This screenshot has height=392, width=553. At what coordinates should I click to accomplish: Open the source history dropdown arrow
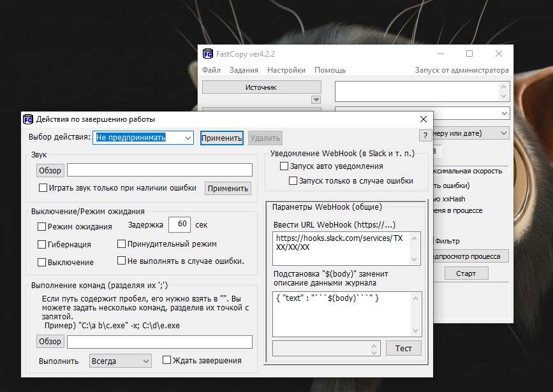pyautogui.click(x=316, y=100)
